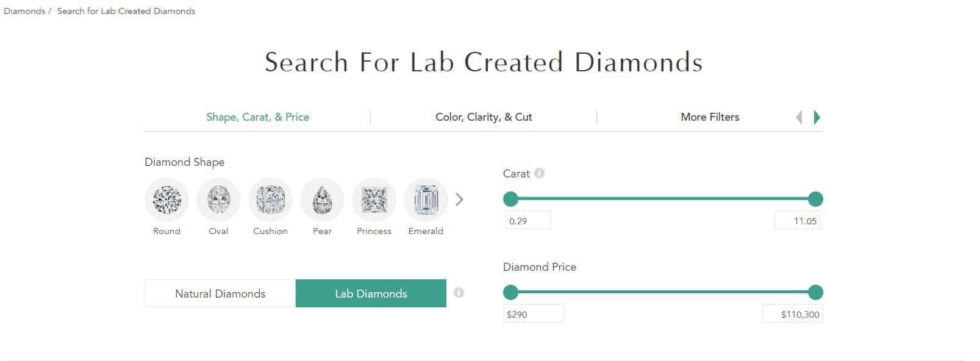Click the minimum diamond price slider handle
The height and width of the screenshot is (361, 980).
[x=510, y=293]
